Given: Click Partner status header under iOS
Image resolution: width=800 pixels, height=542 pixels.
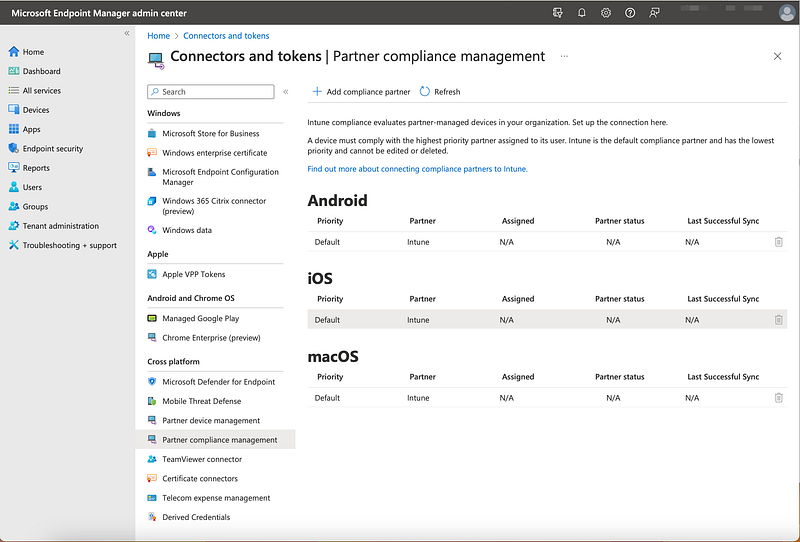Looking at the screenshot, I should (x=619, y=299).
